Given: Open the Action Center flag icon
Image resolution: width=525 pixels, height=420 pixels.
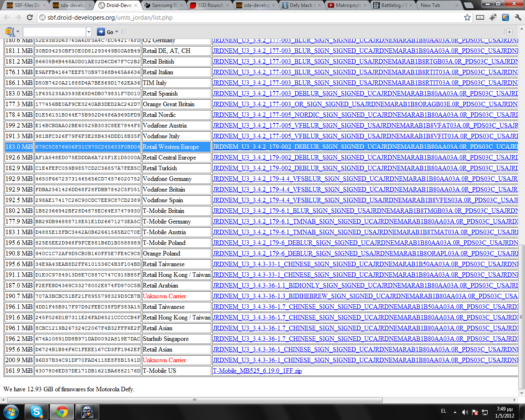Looking at the screenshot, I should (475, 412).
